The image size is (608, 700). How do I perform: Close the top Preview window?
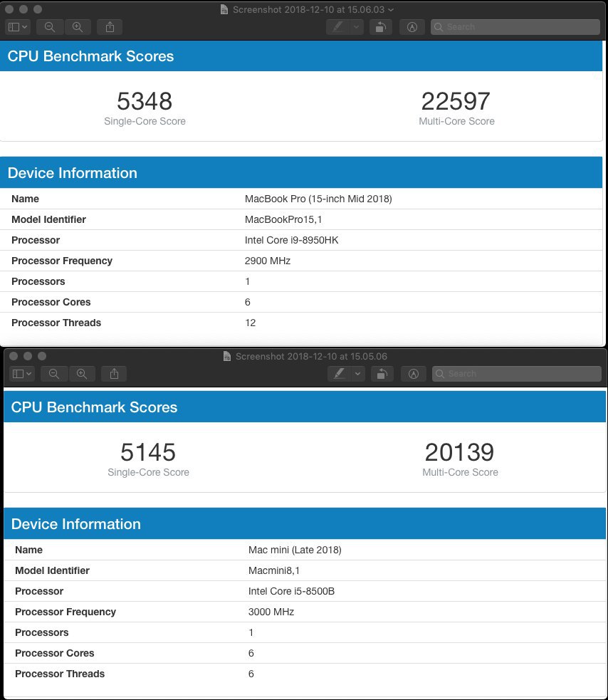pos(9,9)
